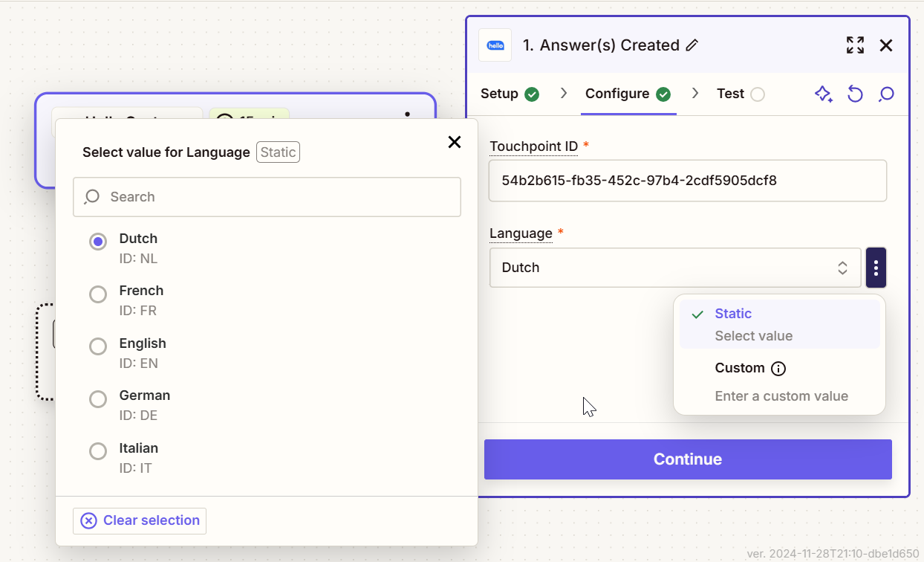Click the undo arrow icon

855,94
